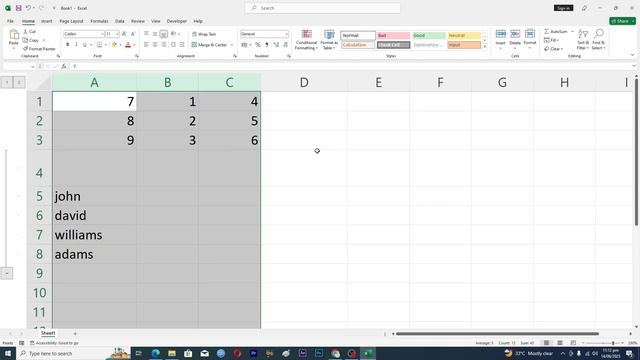Switch to the Formulas tab
640x360 pixels.
pyautogui.click(x=99, y=21)
